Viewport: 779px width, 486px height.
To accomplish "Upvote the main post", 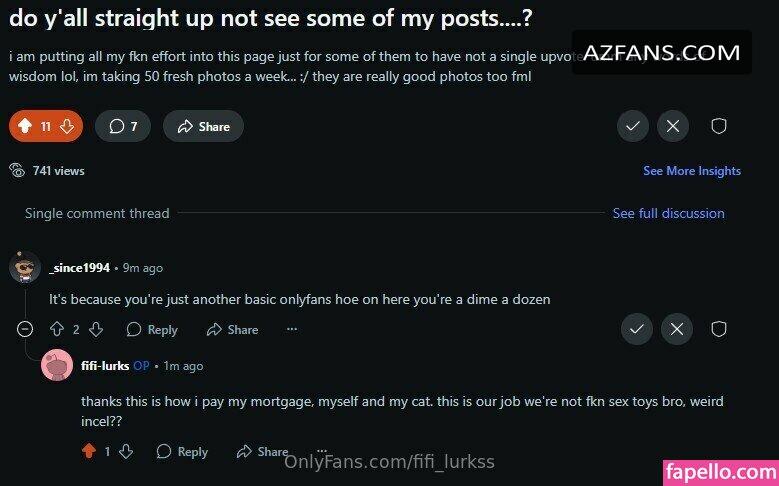I will click(25, 126).
